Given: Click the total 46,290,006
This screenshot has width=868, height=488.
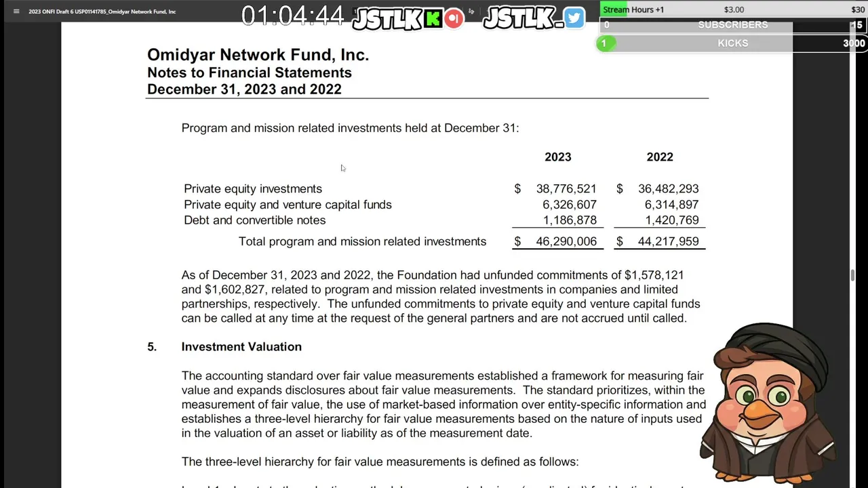Looking at the screenshot, I should (x=566, y=241).
